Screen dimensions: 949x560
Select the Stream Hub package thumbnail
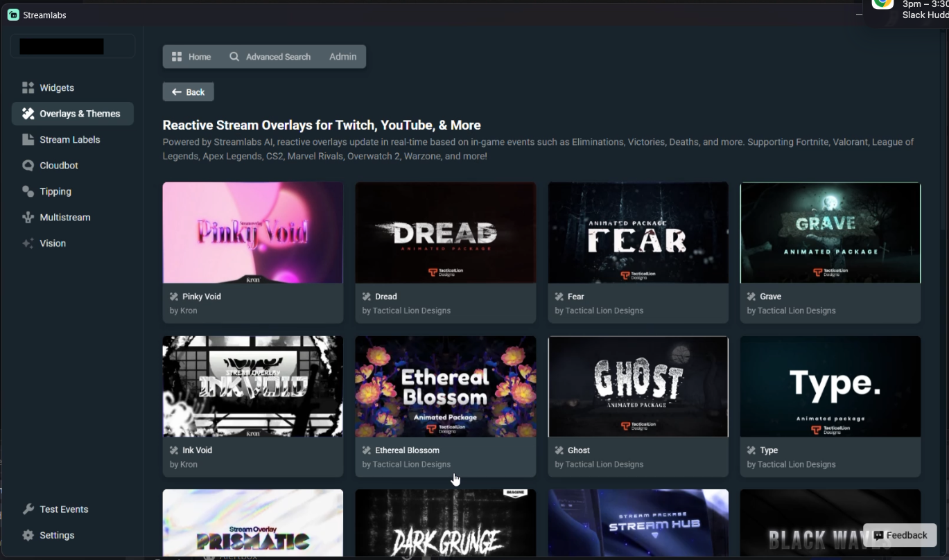pos(638,523)
